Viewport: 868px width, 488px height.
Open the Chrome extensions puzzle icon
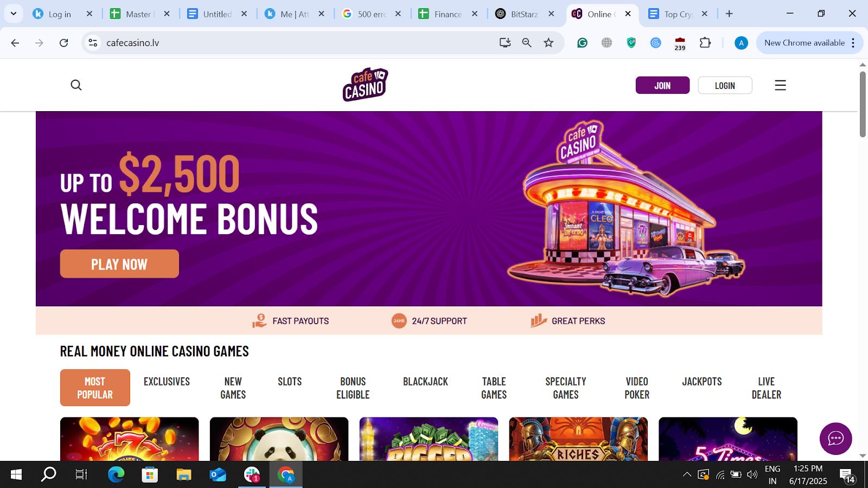pos(705,43)
